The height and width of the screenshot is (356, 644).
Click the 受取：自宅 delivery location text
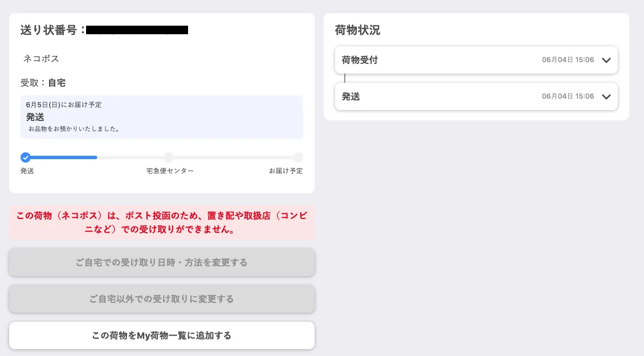43,83
